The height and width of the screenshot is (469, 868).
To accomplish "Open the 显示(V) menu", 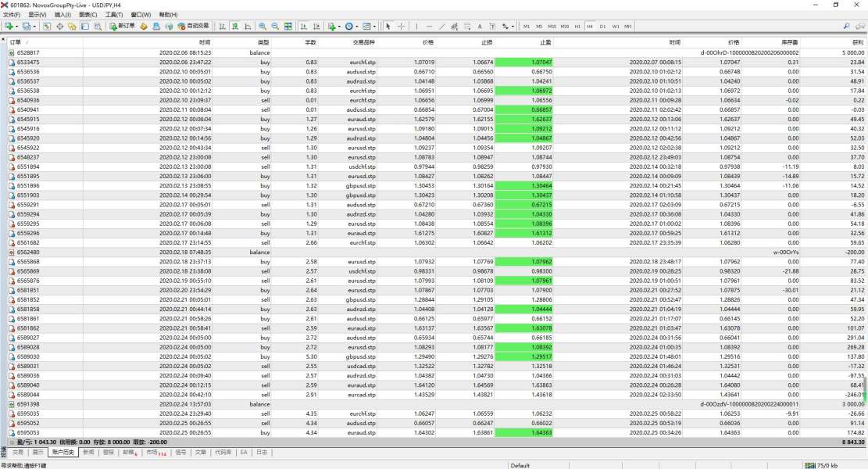I will pos(37,15).
